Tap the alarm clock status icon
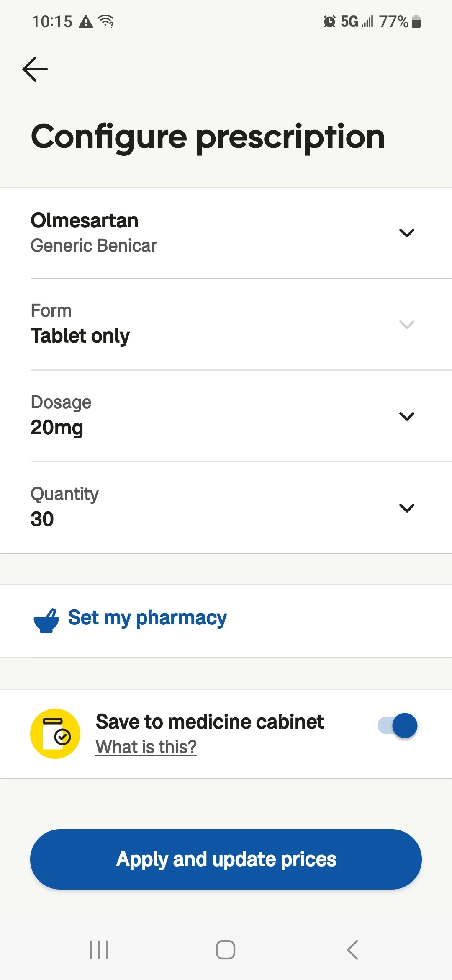The image size is (452, 980). pyautogui.click(x=329, y=21)
